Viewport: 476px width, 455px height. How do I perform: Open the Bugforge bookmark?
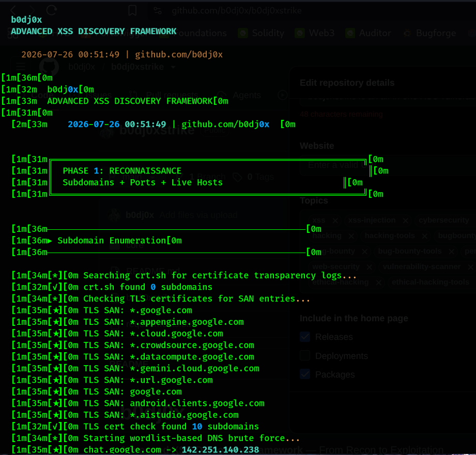pyautogui.click(x=429, y=33)
